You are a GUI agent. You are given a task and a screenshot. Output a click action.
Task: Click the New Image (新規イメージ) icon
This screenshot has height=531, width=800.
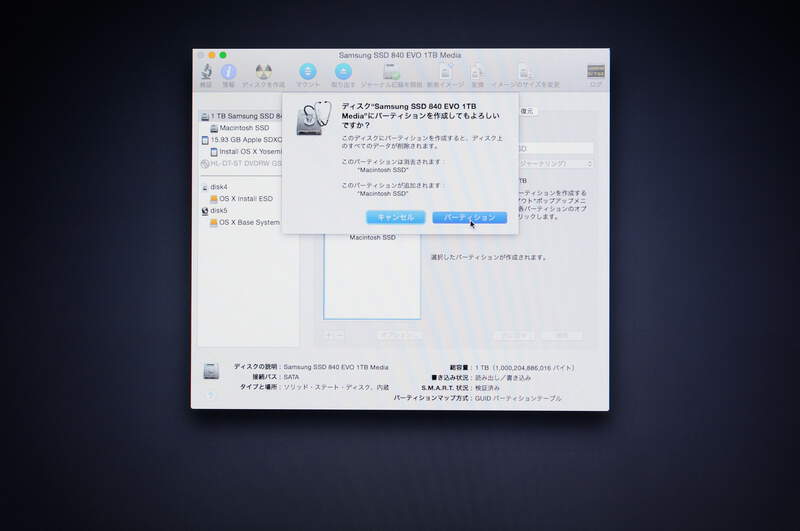click(x=445, y=72)
